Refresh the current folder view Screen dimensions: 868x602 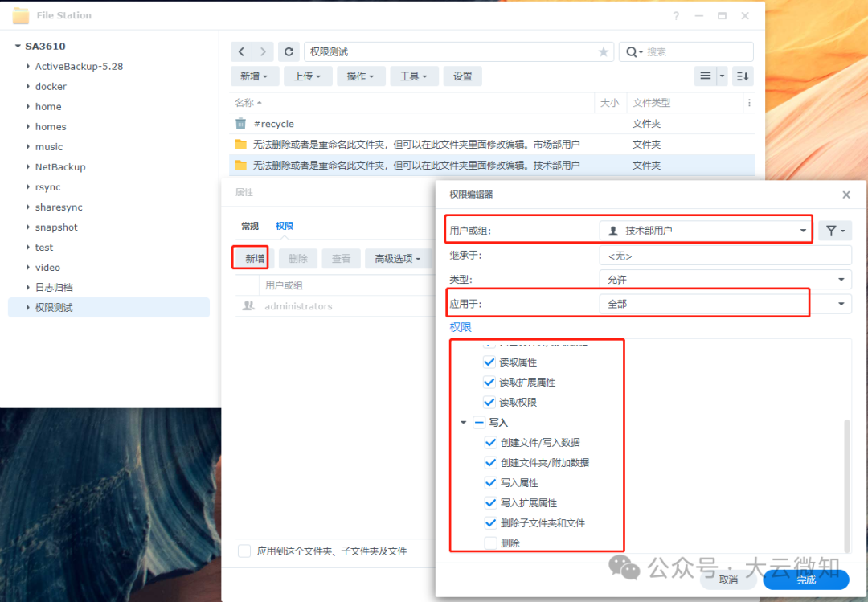(x=289, y=51)
